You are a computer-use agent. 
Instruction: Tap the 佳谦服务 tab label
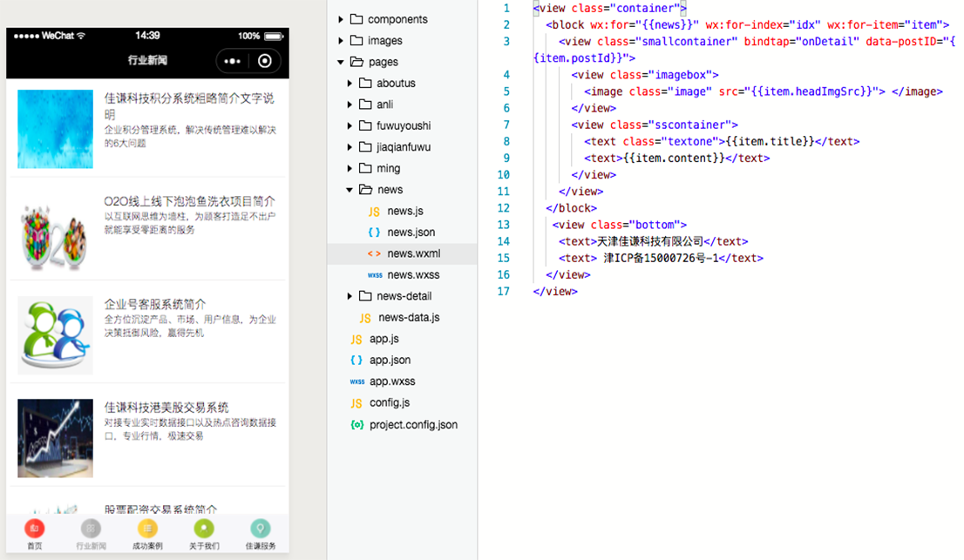[x=260, y=546]
